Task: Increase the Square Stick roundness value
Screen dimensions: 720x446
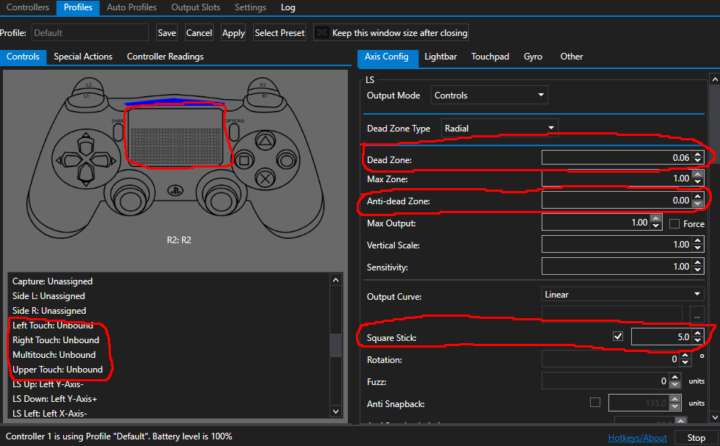Action: (698, 333)
